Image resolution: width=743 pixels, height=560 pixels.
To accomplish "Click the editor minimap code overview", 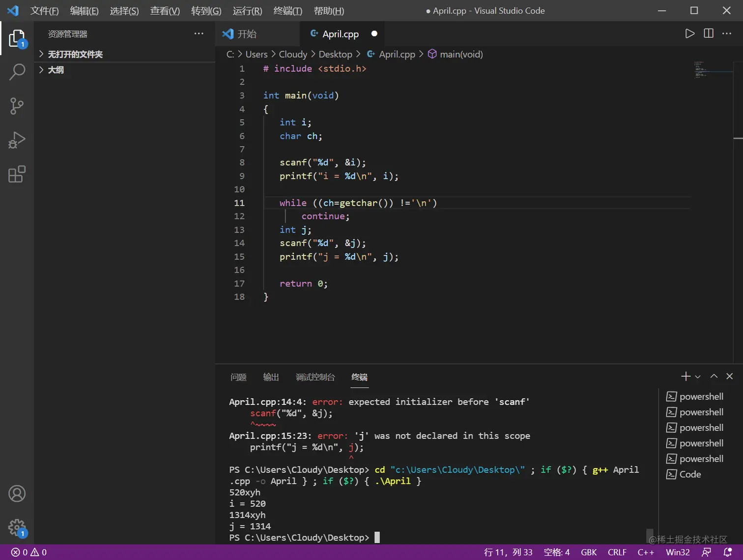I will pyautogui.click(x=712, y=70).
